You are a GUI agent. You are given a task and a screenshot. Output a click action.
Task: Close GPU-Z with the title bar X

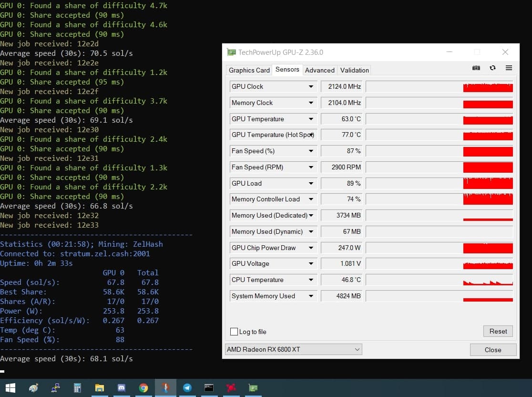coord(505,52)
